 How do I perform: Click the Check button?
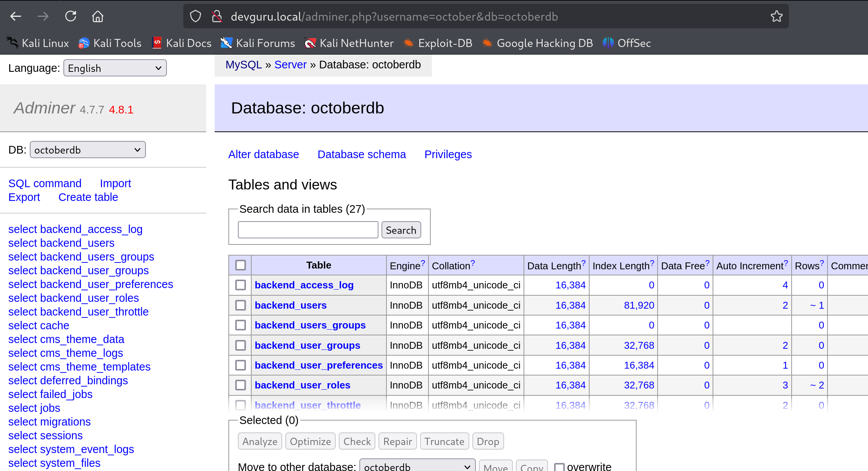pyautogui.click(x=357, y=441)
